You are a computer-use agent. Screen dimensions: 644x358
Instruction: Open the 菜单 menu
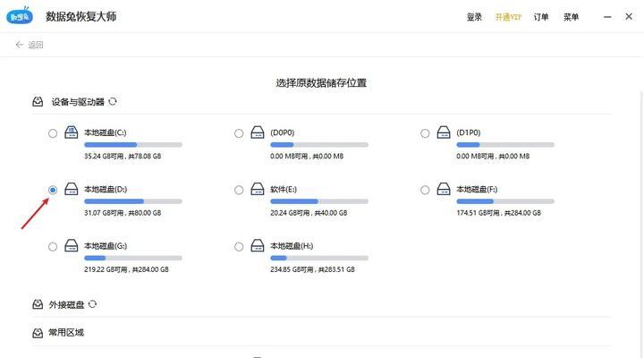point(571,17)
